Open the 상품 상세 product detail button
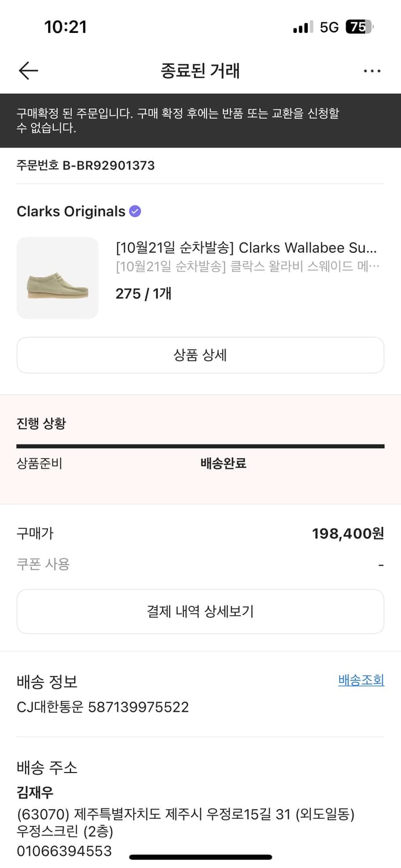 [200, 355]
